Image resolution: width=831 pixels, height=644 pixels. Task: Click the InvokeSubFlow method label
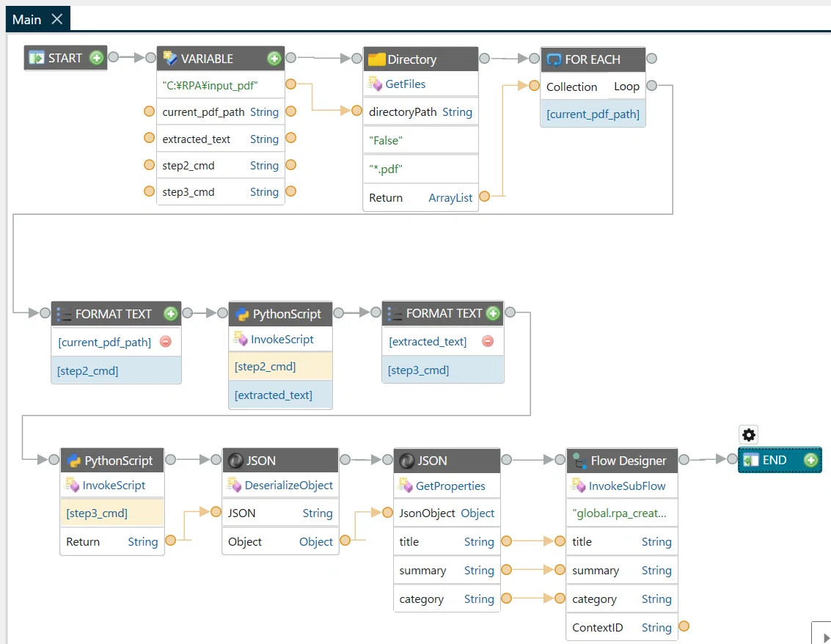pos(627,486)
